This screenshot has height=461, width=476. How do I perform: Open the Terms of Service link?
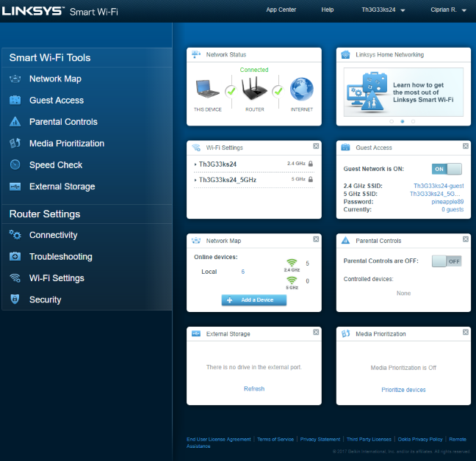pos(275,439)
